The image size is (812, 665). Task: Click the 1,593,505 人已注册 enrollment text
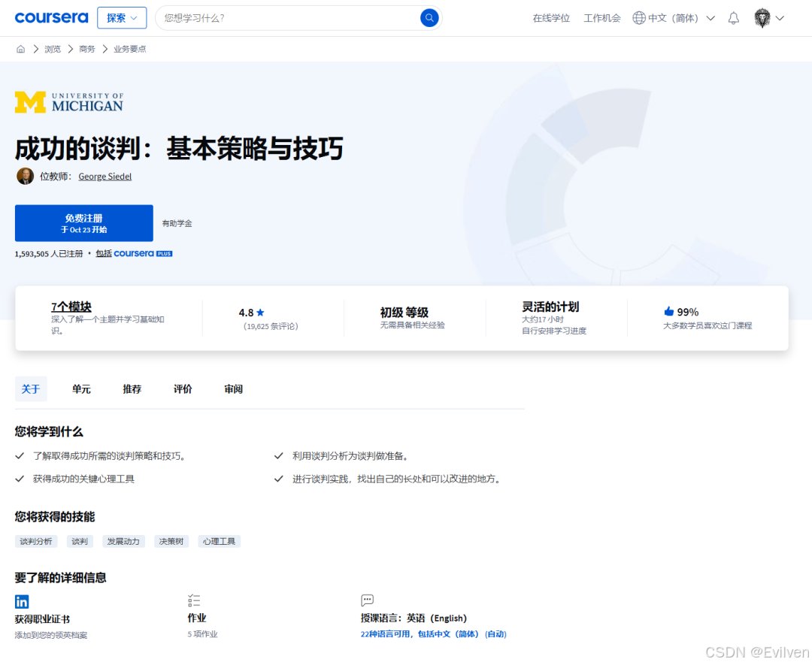tap(49, 253)
